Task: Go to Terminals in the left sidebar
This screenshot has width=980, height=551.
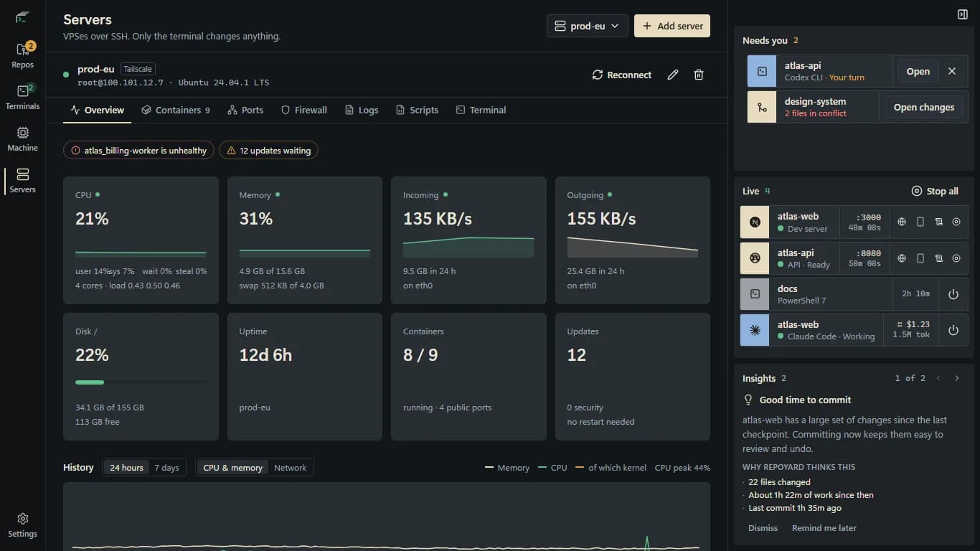Action: [x=22, y=98]
